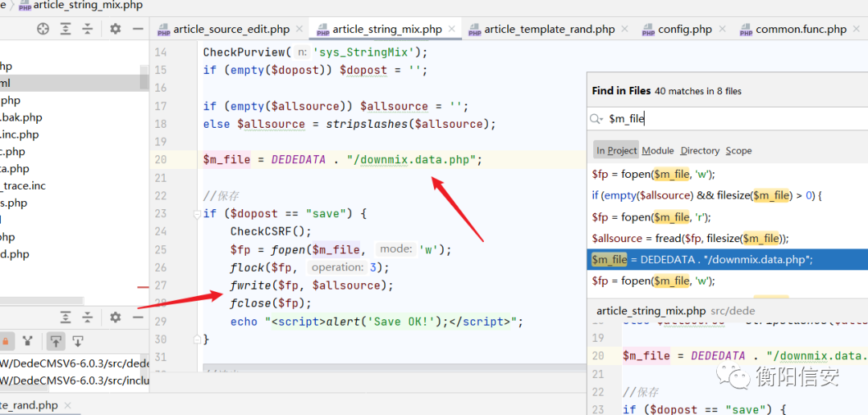Close the common.func.php tab
This screenshot has height=415, width=868.
[857, 29]
